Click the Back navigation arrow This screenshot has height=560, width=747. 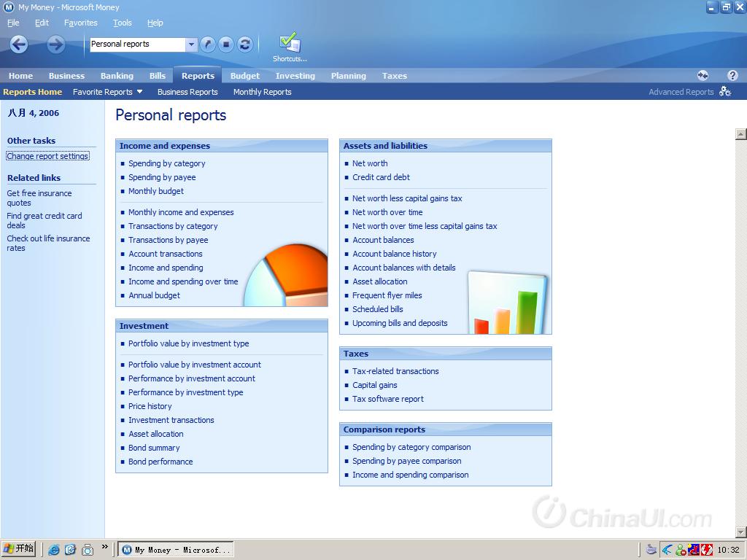click(19, 44)
